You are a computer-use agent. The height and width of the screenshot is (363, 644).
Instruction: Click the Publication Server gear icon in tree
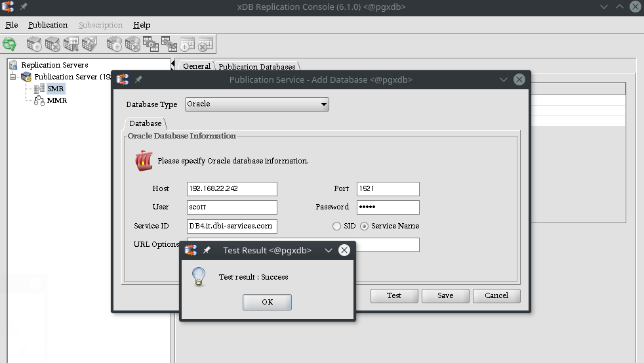click(x=26, y=77)
